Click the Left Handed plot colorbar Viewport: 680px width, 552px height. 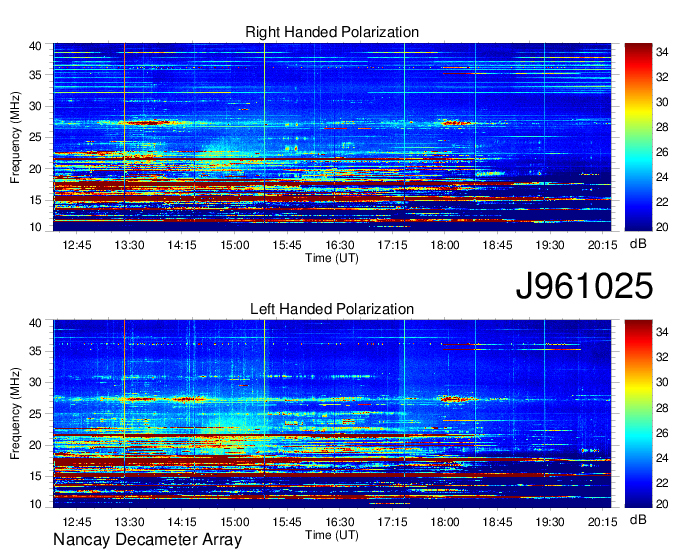pos(638,414)
